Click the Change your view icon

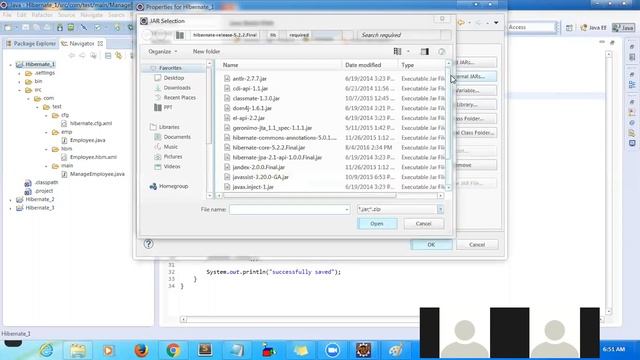coord(397,51)
